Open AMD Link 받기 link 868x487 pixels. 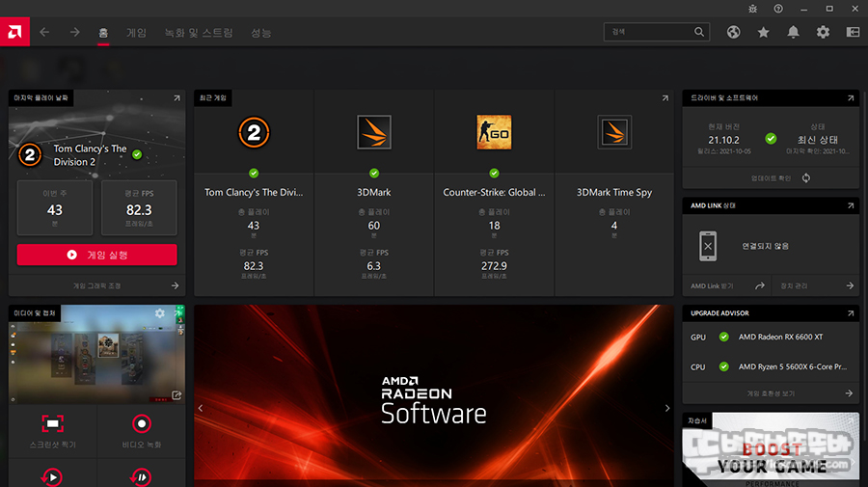727,285
